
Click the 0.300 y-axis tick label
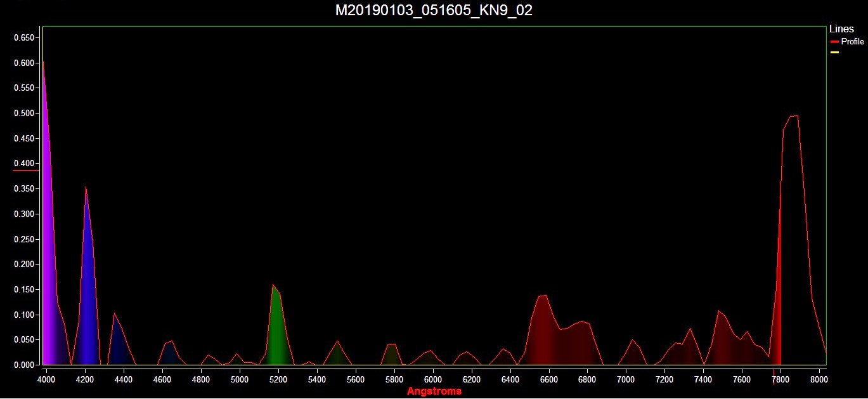point(24,214)
